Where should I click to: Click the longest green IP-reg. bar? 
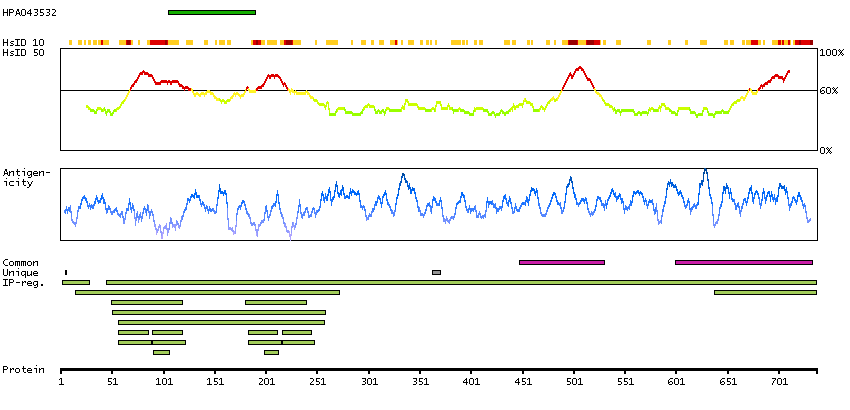pyautogui.click(x=460, y=282)
